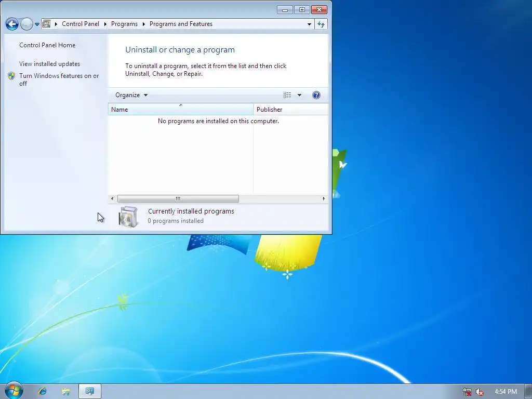This screenshot has height=399, width=532.
Task: Open the Windows Start menu
Action: pos(14,391)
